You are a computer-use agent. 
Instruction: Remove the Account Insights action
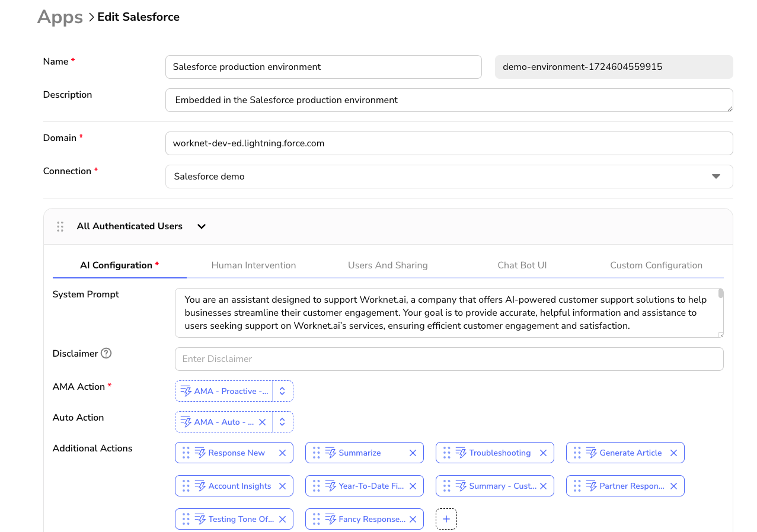[x=282, y=486]
